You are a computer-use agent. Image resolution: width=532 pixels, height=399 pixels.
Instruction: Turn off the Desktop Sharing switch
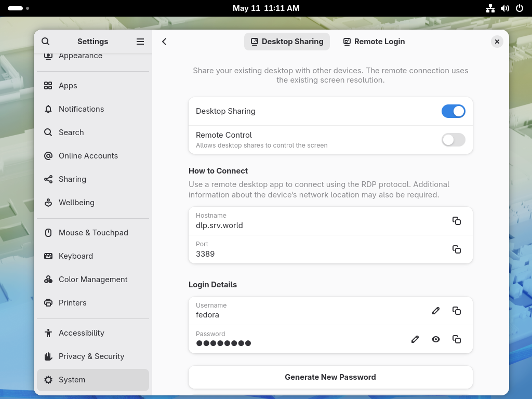click(453, 111)
